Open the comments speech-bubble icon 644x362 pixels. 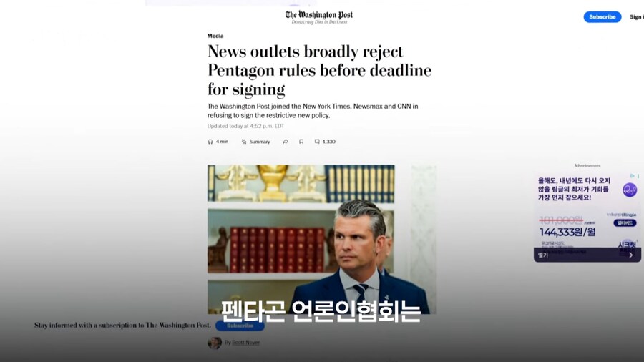[317, 142]
